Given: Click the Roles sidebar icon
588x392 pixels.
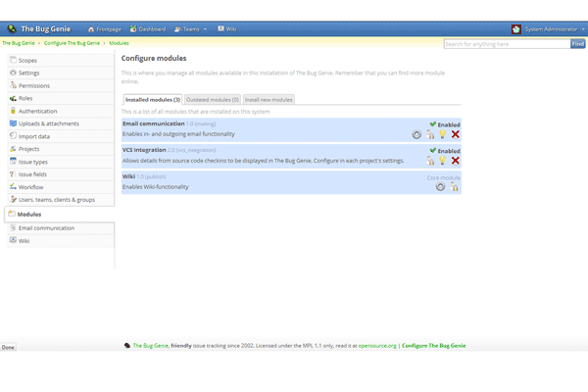Looking at the screenshot, I should tap(13, 98).
